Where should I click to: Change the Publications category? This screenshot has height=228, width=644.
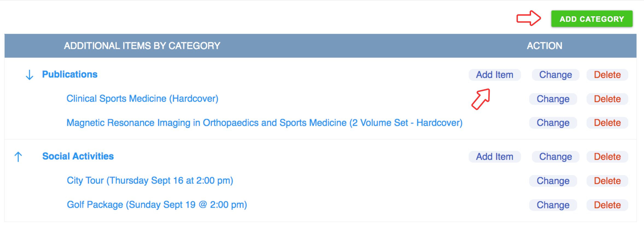[555, 75]
